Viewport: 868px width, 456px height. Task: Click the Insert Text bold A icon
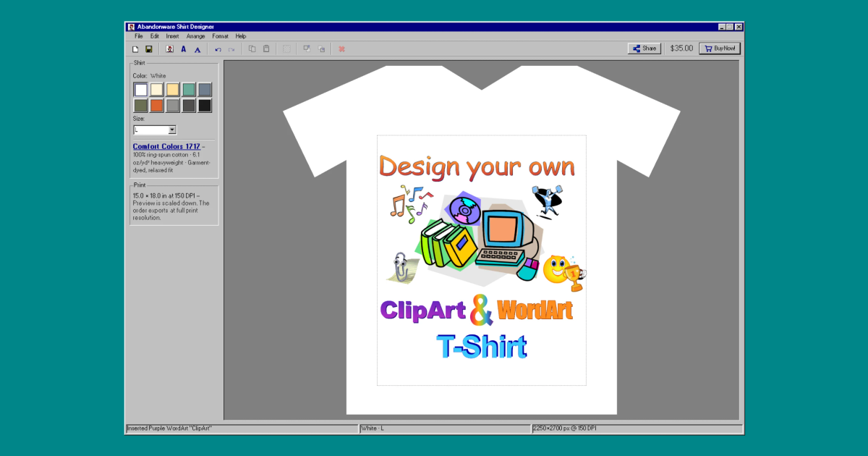tap(183, 49)
